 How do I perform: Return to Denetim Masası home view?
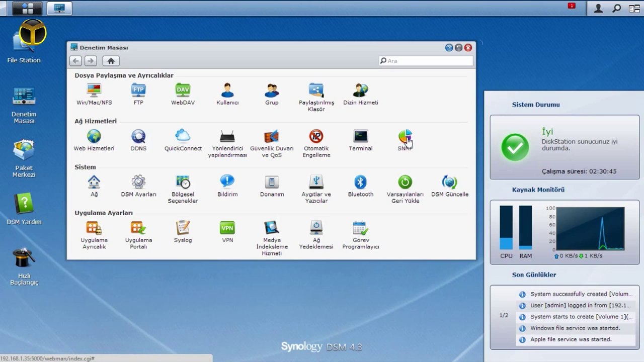coord(111,61)
